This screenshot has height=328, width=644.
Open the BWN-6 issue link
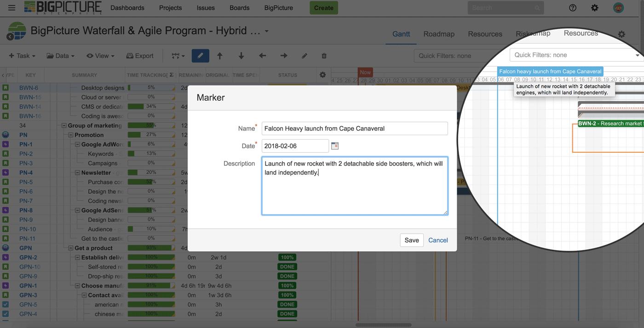[29, 88]
